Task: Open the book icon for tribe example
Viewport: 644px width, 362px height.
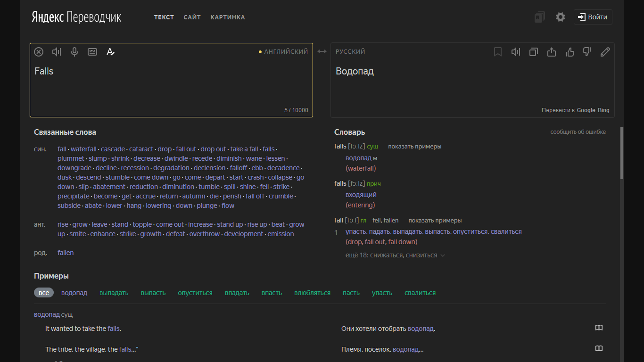Action: pos(599,349)
